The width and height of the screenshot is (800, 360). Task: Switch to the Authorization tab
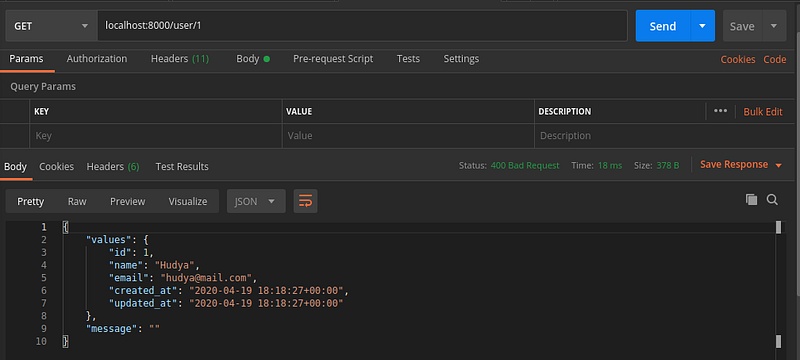97,59
